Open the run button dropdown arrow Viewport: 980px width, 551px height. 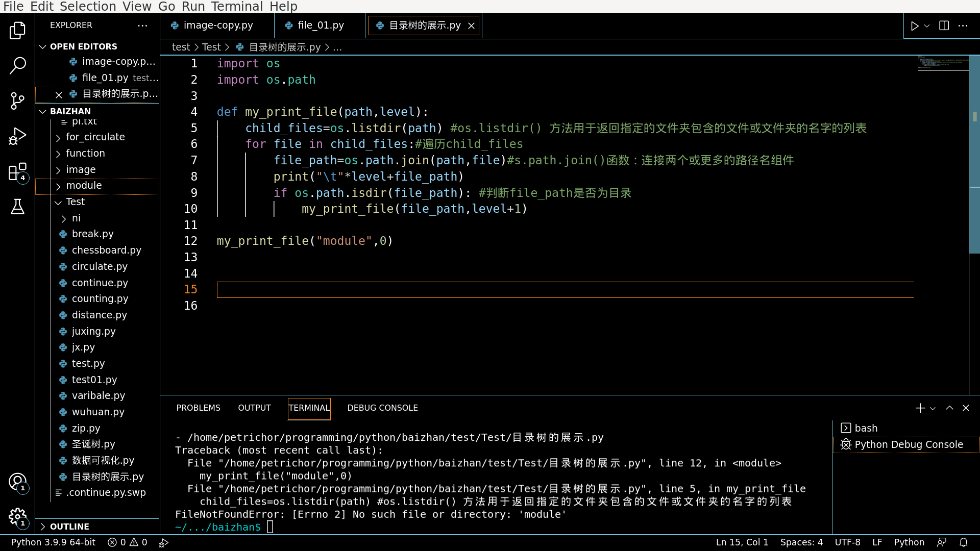(x=927, y=26)
